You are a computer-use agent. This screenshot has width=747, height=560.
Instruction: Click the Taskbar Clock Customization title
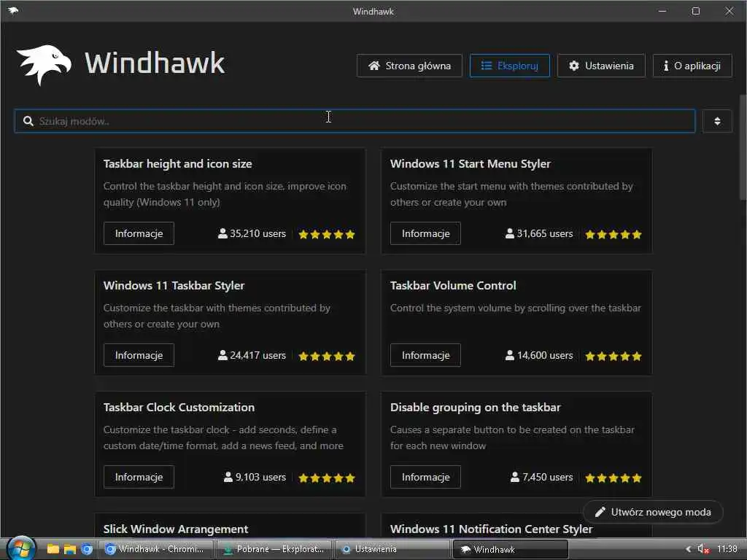coord(179,408)
